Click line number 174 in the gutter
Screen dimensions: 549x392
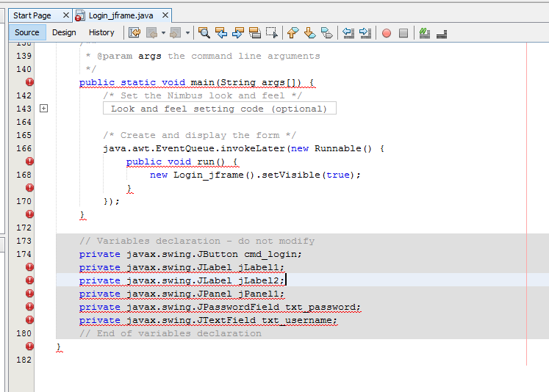[24, 254]
